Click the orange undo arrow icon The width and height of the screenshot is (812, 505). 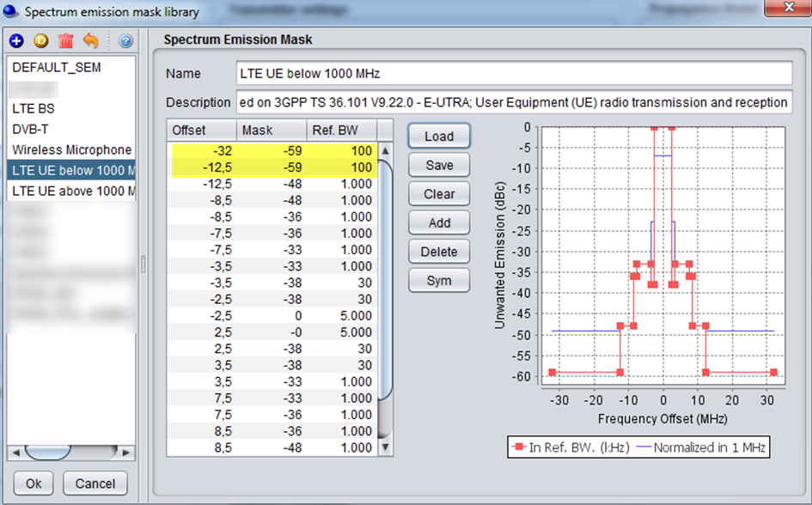coord(90,41)
